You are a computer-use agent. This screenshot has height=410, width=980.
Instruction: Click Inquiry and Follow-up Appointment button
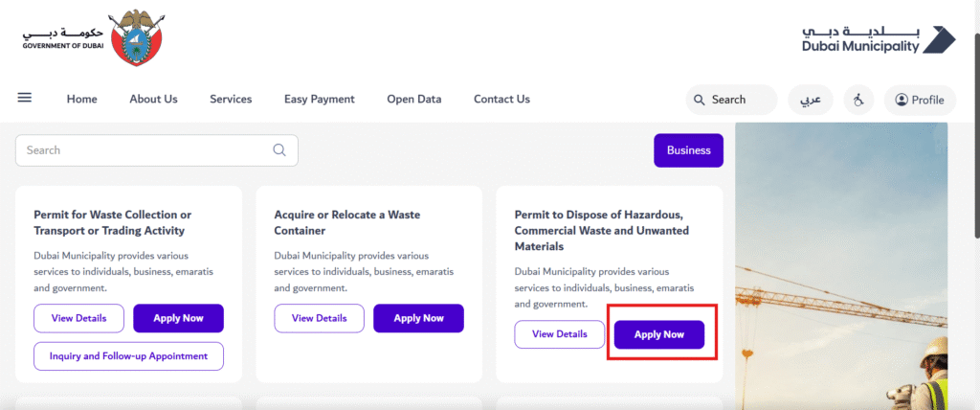[x=128, y=356]
